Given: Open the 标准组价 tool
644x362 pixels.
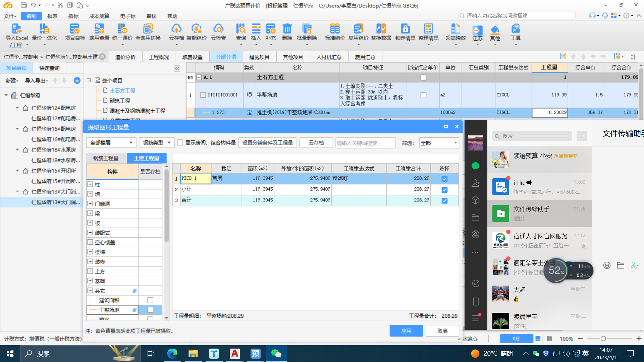Looking at the screenshot, I should coord(335,33).
